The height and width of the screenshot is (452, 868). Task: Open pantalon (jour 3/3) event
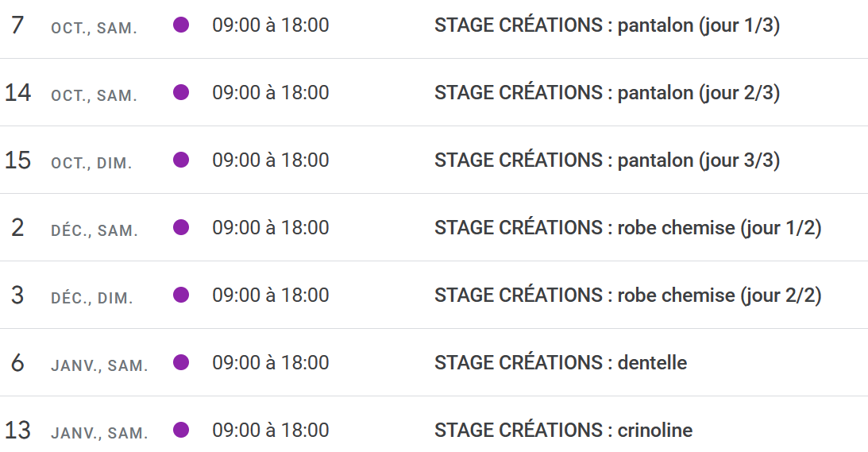[x=607, y=160]
